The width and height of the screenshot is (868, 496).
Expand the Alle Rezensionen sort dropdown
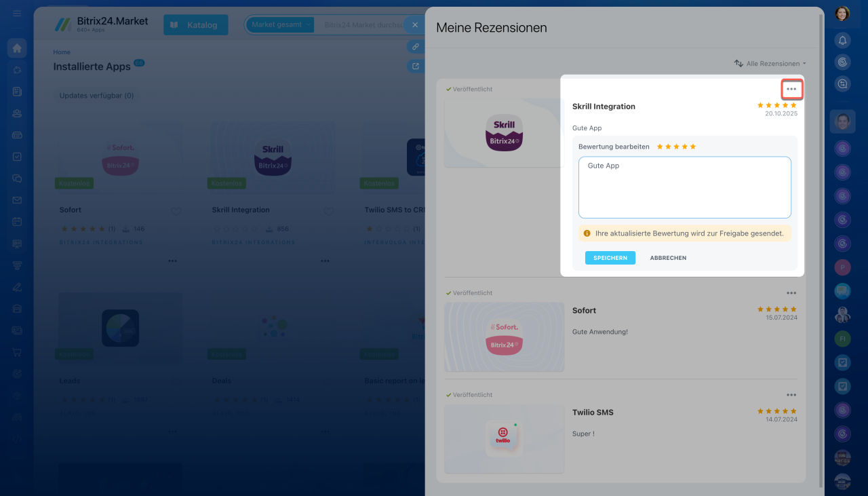[770, 64]
